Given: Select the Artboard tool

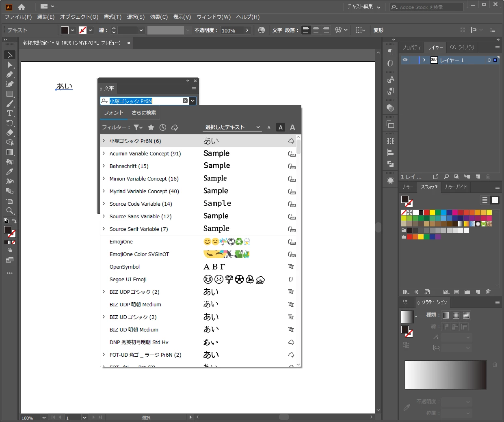Looking at the screenshot, I should tap(10, 201).
